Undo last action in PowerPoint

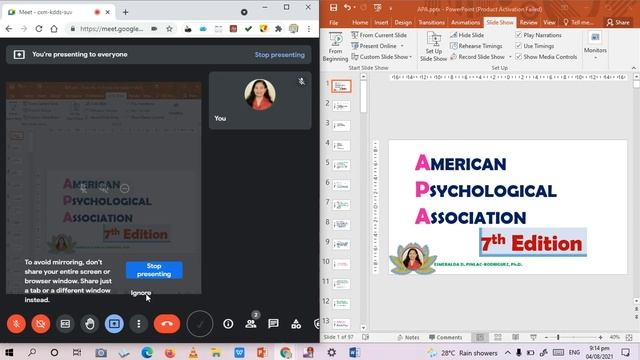point(347,7)
